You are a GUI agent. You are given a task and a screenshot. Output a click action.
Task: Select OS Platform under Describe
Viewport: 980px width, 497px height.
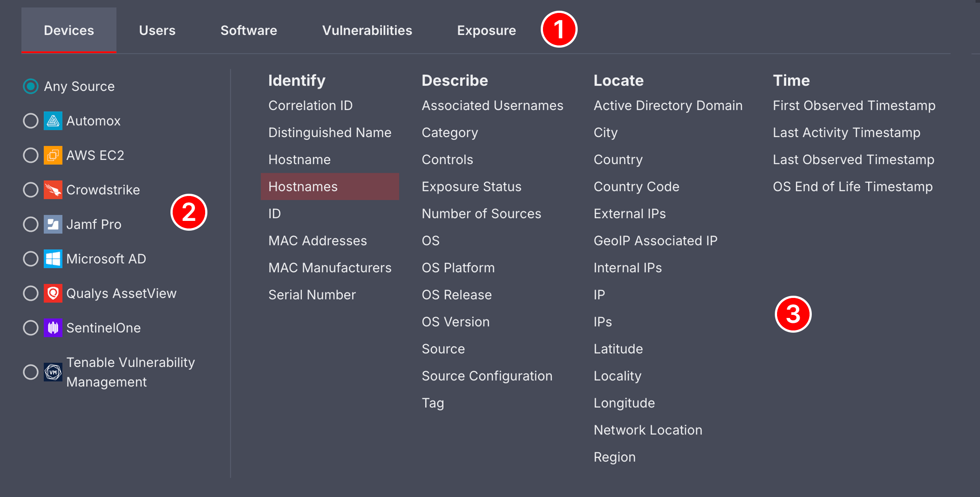(458, 268)
